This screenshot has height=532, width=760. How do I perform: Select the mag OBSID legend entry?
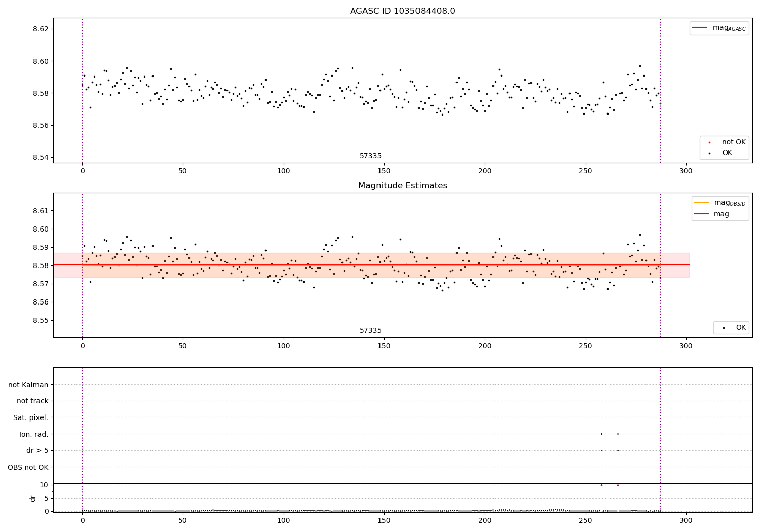[719, 203]
